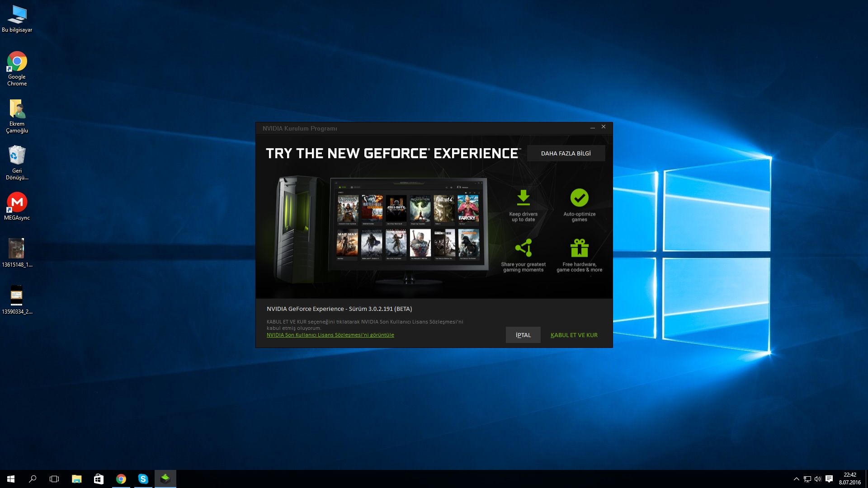This screenshot has width=868, height=488.
Task: Click the Free hardware gift box icon
Action: coord(579,248)
